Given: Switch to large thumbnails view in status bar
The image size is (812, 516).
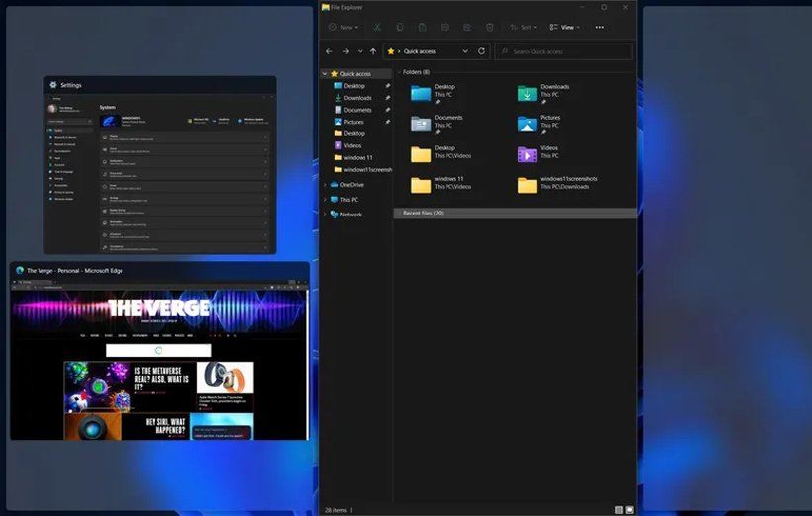Looking at the screenshot, I should (629, 510).
